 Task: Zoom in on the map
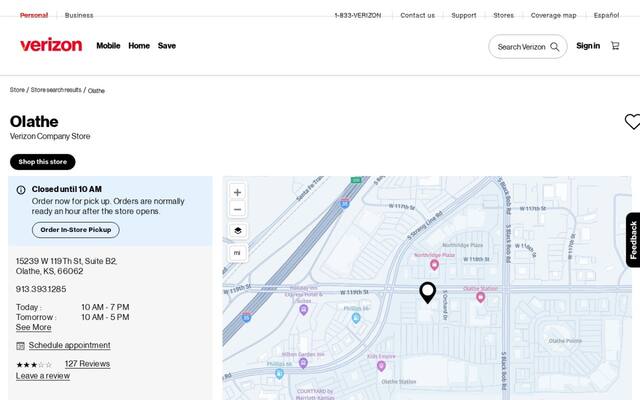[x=237, y=192]
